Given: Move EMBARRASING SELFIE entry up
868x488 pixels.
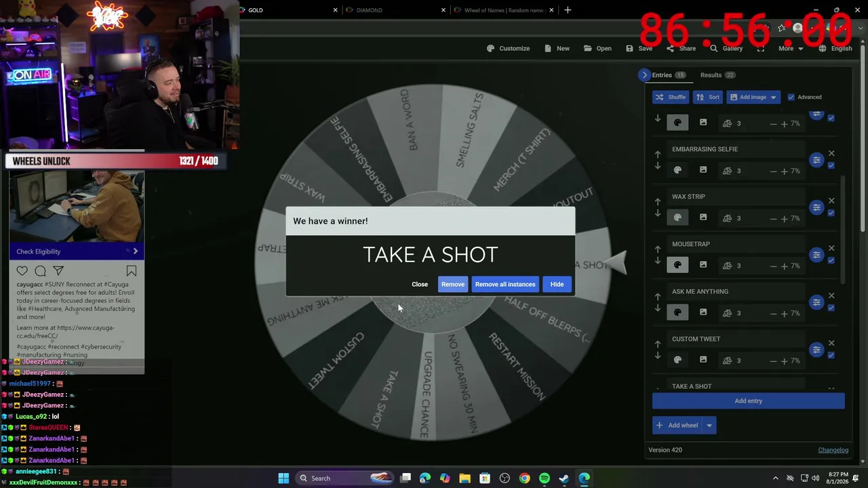Looking at the screenshot, I should (657, 154).
